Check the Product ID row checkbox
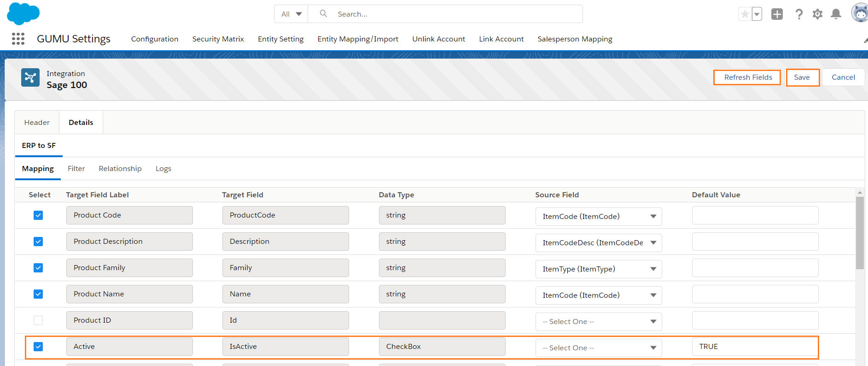The height and width of the screenshot is (366, 868). (x=38, y=320)
